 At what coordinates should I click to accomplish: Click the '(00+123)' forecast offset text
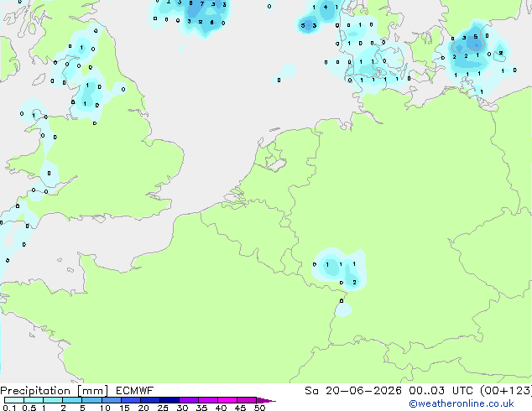(506, 391)
